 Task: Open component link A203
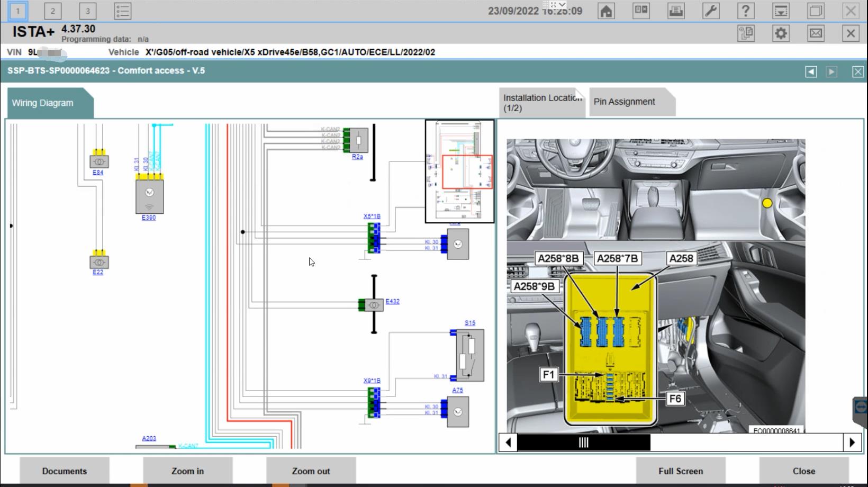(149, 438)
